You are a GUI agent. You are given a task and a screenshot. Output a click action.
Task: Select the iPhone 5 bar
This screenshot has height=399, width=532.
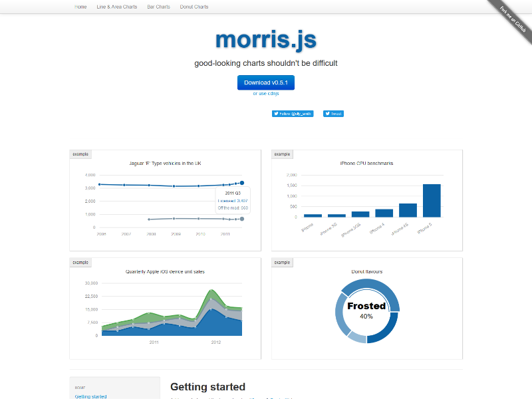pyautogui.click(x=432, y=201)
